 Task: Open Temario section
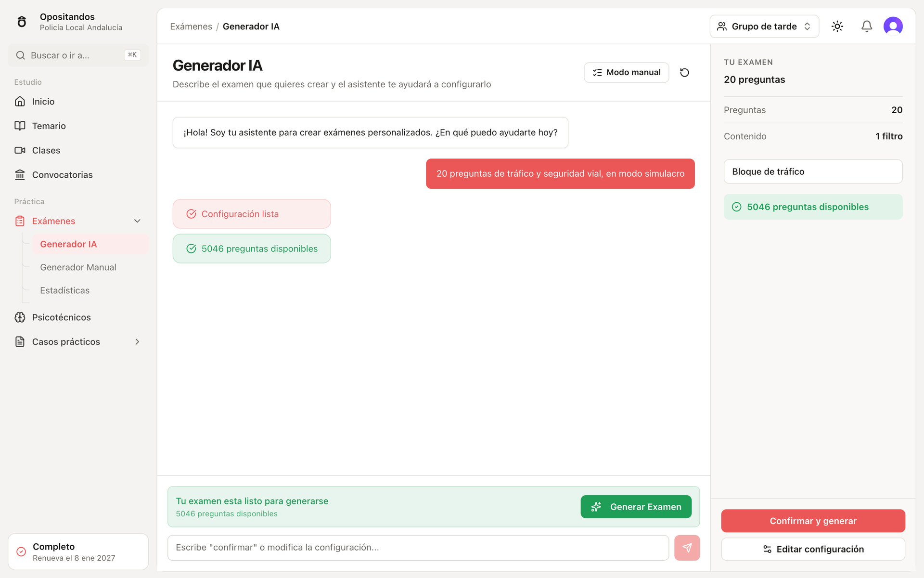(x=78, y=126)
